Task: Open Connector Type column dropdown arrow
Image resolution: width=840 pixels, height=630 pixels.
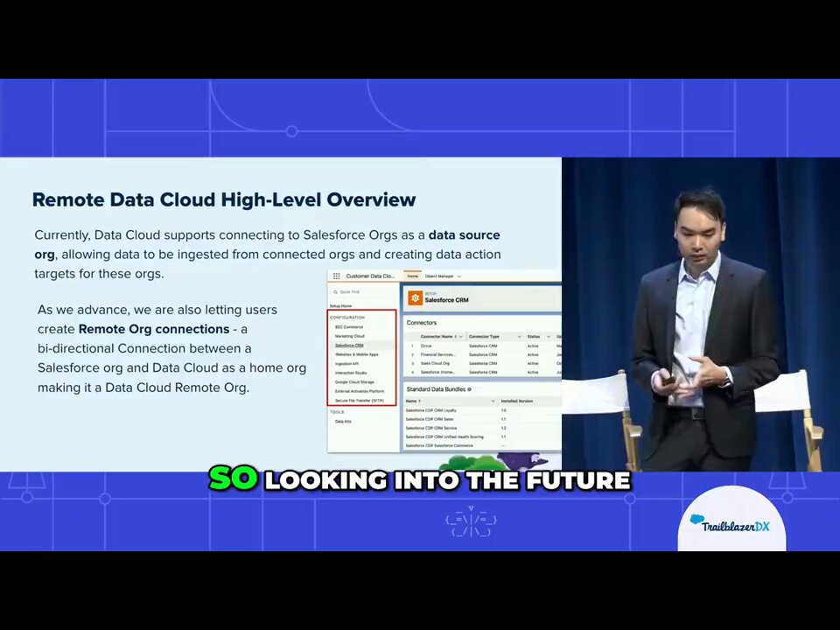Action: pos(519,336)
